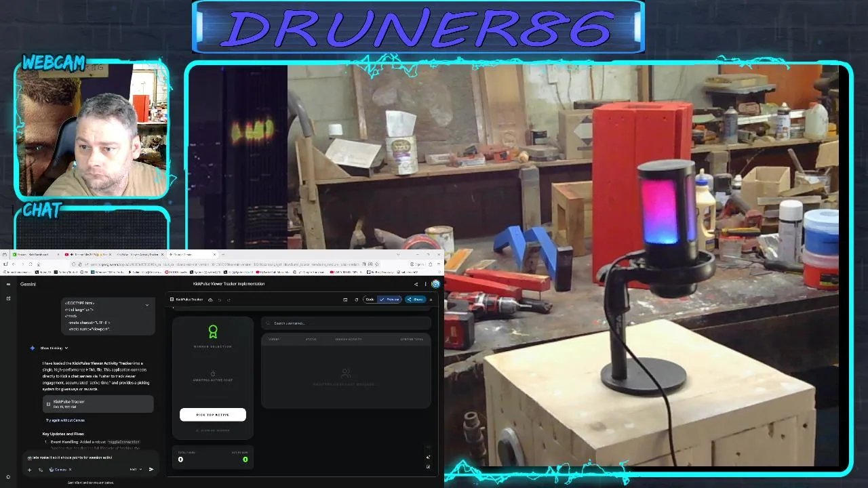Click the share icon beside the conversation title

[x=416, y=284]
